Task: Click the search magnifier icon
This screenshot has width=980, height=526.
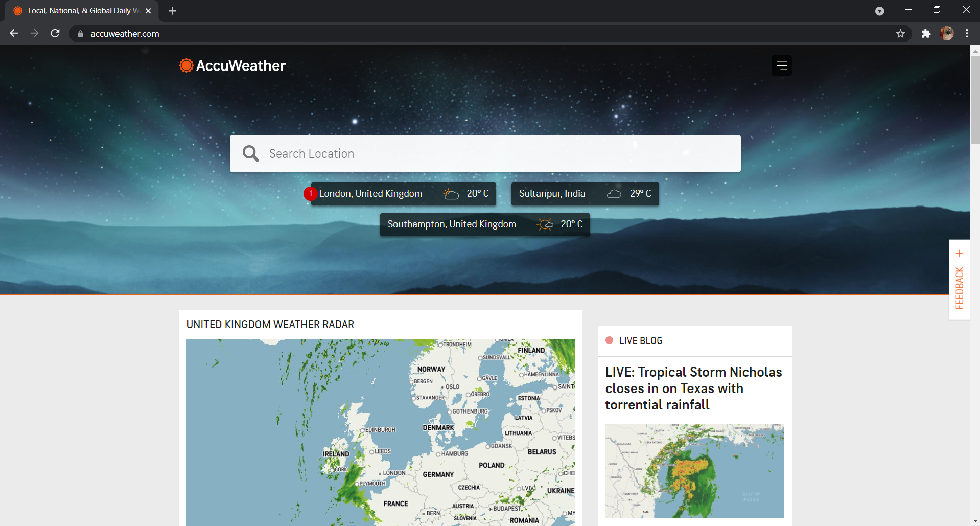Action: click(250, 153)
